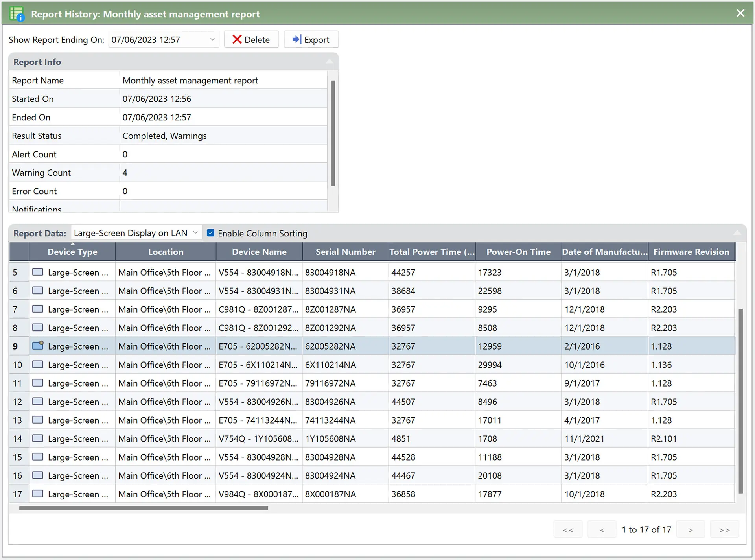Viewport: 755px width, 560px height.
Task: Click display icon in row 12
Action: pos(38,401)
